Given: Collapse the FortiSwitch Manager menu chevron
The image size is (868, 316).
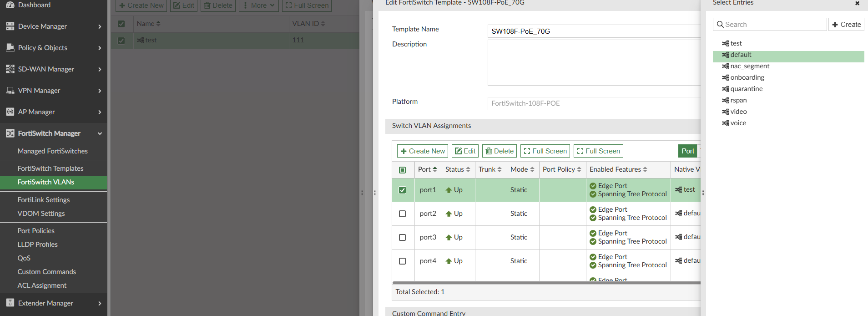Looking at the screenshot, I should (100, 133).
